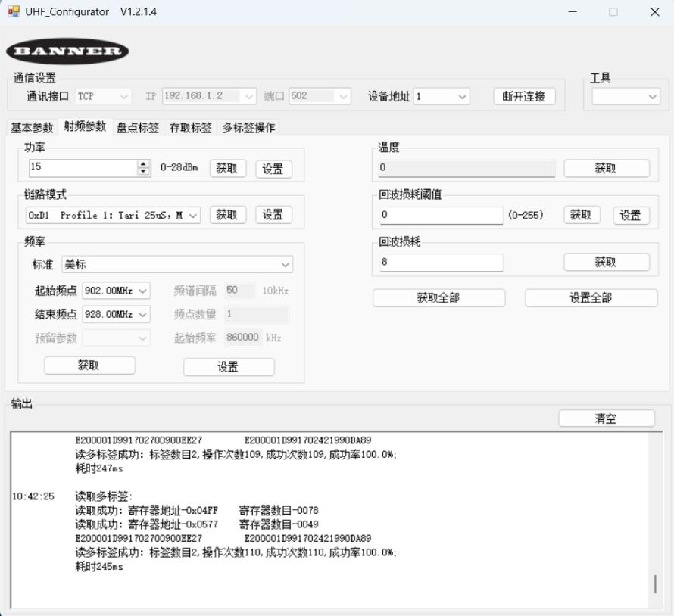Switch to the 基本参数 tab
This screenshot has height=616, width=674.
pyautogui.click(x=33, y=128)
